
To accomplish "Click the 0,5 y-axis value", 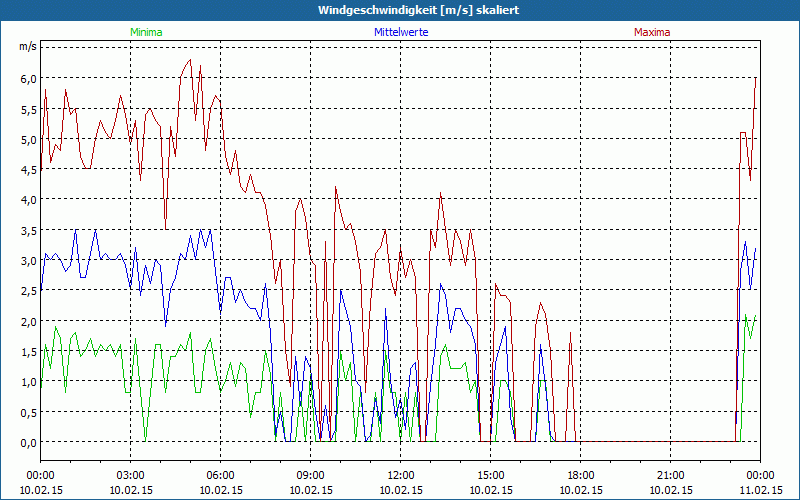I will (x=28, y=412).
